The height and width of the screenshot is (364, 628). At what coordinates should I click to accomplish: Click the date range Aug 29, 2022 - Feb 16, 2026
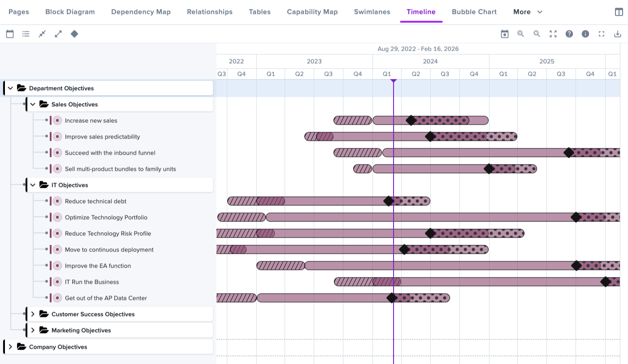[418, 49]
